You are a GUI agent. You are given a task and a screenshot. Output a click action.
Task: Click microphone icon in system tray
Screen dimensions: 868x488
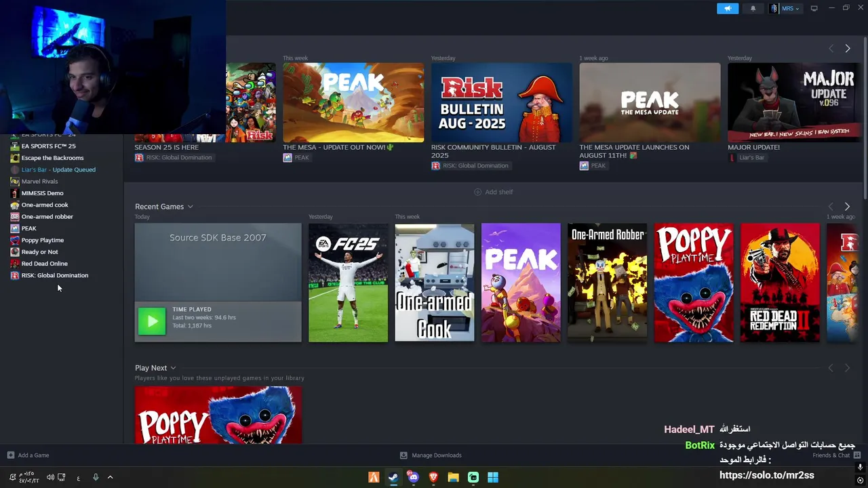click(x=96, y=477)
